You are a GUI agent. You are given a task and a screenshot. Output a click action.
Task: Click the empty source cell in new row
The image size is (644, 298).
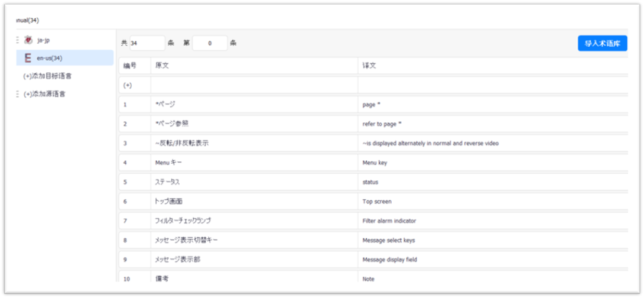[254, 85]
